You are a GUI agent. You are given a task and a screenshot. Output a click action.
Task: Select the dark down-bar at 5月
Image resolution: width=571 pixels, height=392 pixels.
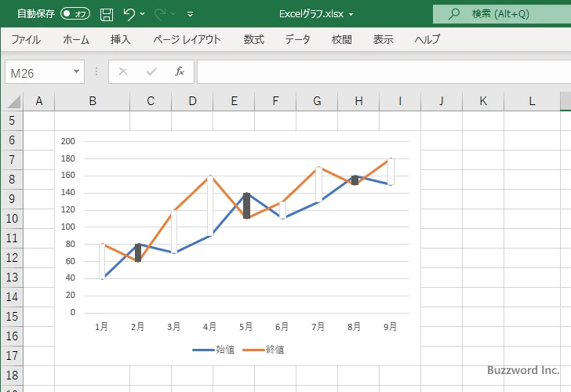point(246,205)
